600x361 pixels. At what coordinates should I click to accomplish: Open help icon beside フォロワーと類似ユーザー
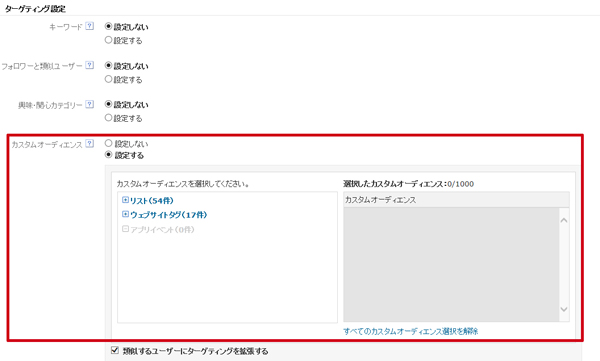point(90,65)
